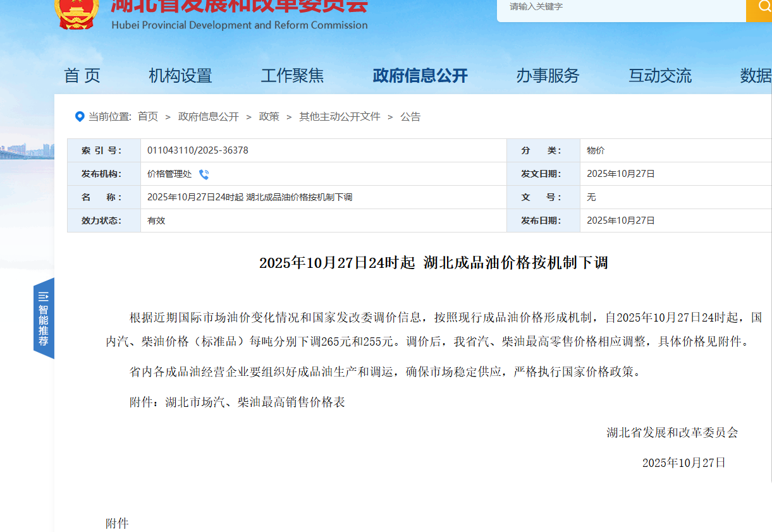Click the blue location pin icon

point(80,116)
